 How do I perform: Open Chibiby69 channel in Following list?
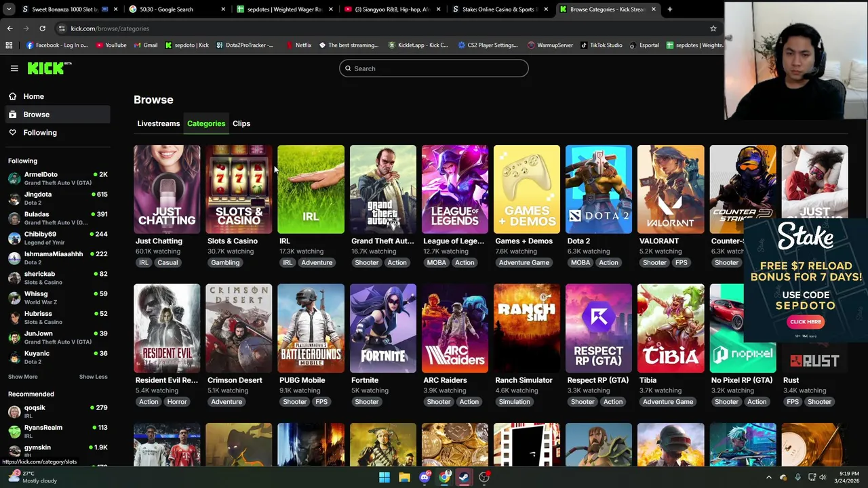click(x=58, y=238)
